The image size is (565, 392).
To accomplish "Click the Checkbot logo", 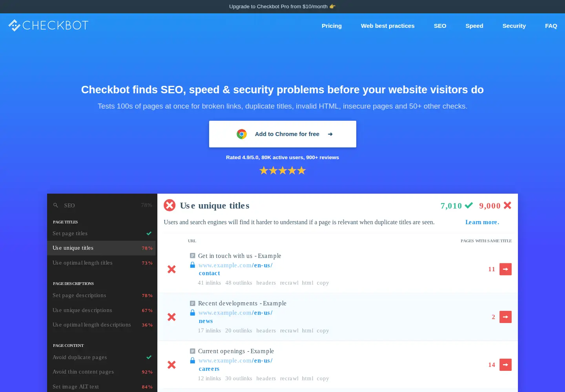I will click(48, 25).
